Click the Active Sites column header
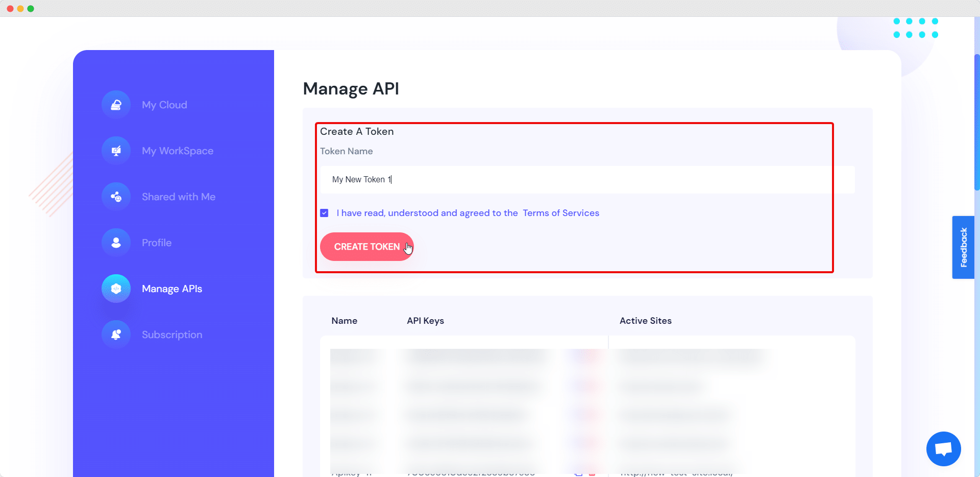Viewport: 980px width, 477px height. [x=645, y=321]
